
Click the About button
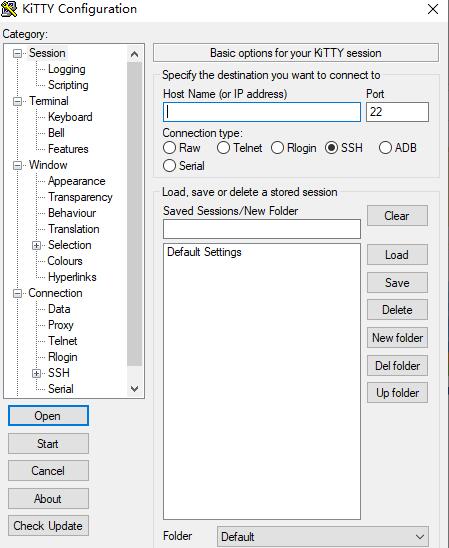(x=48, y=499)
